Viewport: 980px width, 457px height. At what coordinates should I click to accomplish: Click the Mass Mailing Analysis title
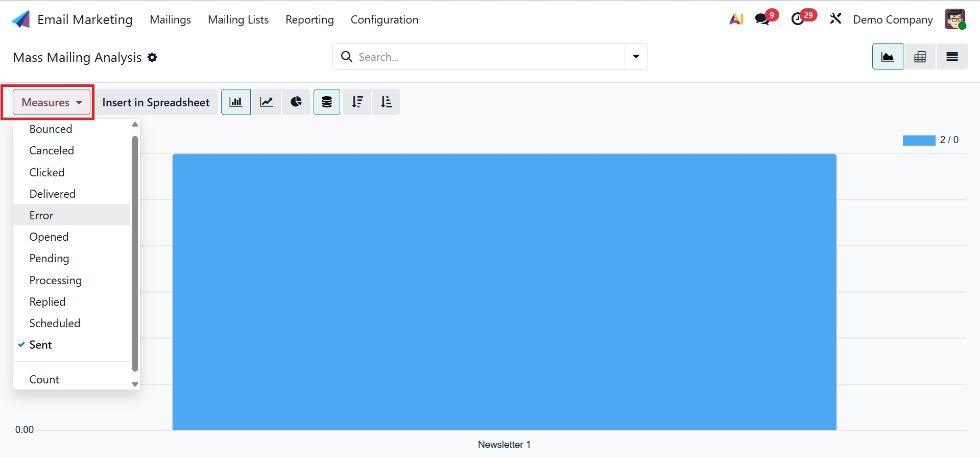coord(77,57)
